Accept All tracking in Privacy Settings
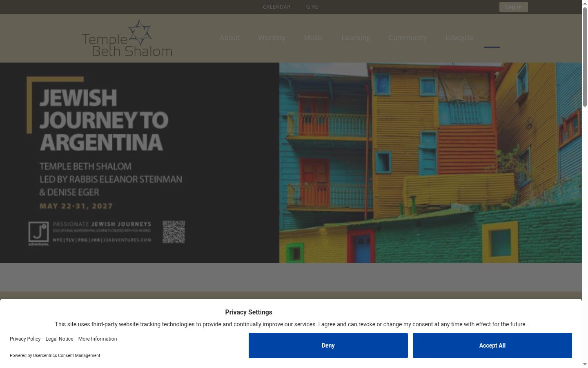 (x=492, y=346)
